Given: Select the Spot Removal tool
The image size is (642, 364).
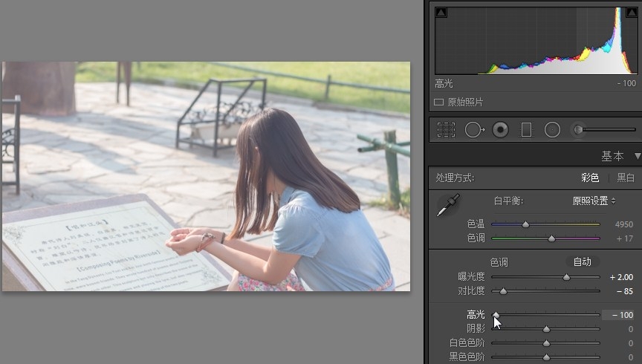Looking at the screenshot, I should click(x=473, y=130).
